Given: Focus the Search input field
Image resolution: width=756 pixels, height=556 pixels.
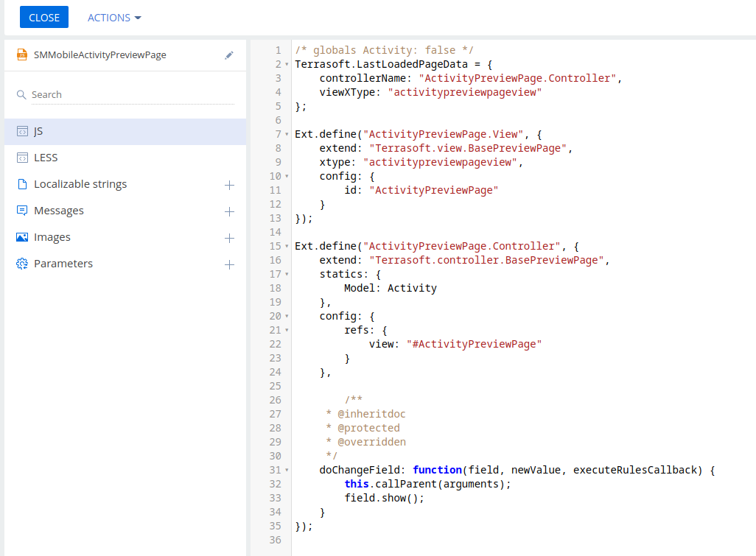Looking at the screenshot, I should [132, 94].
